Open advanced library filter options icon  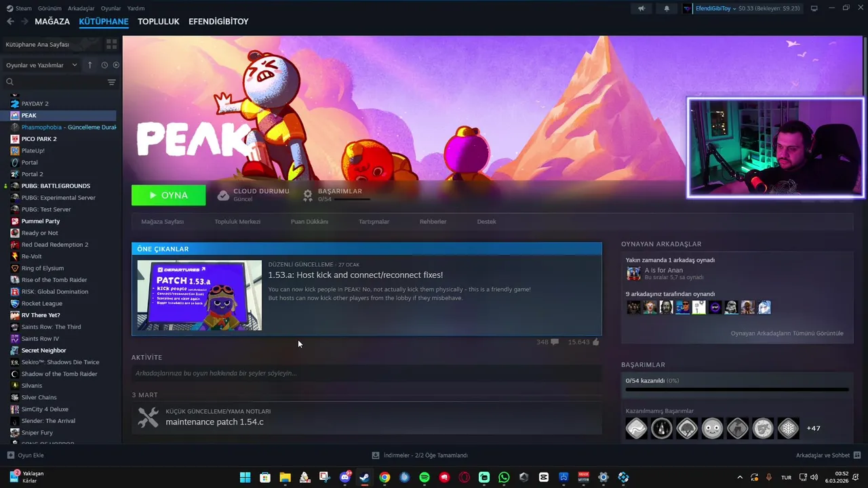pyautogui.click(x=111, y=82)
